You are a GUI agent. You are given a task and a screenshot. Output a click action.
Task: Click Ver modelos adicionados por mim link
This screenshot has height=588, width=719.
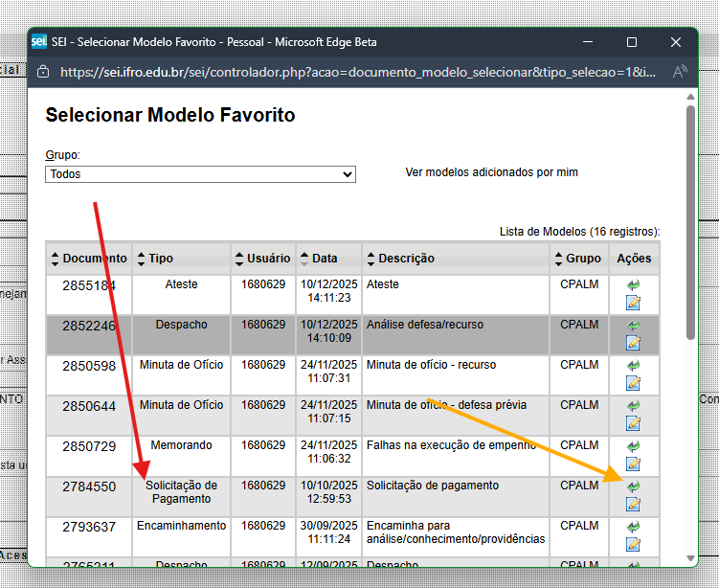pyautogui.click(x=491, y=172)
